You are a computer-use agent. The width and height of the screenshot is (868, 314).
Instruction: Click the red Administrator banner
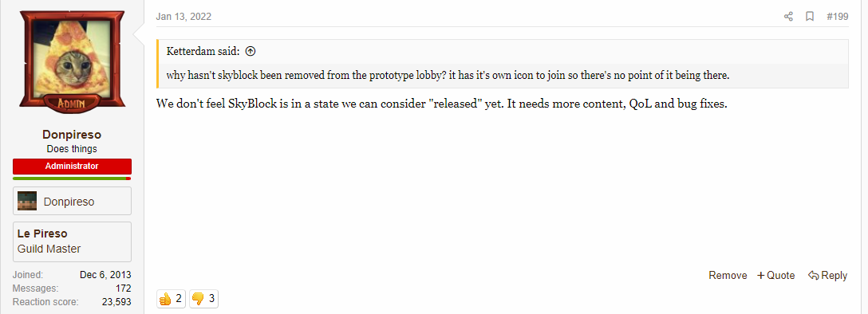[72, 166]
